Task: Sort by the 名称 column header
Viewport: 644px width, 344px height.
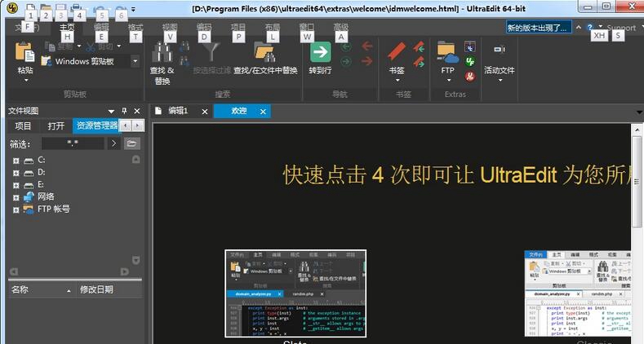Action: point(41,289)
